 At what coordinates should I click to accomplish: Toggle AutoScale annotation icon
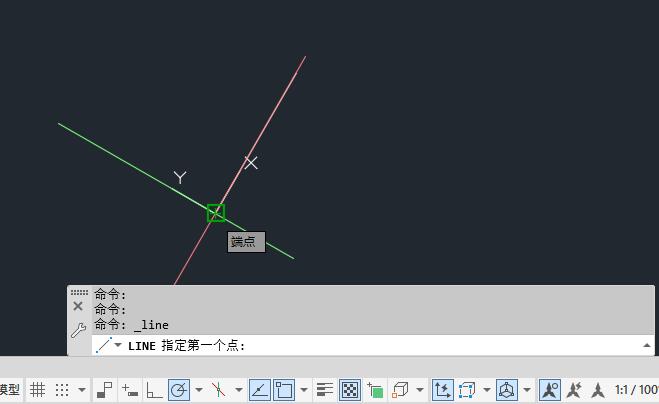tap(574, 390)
